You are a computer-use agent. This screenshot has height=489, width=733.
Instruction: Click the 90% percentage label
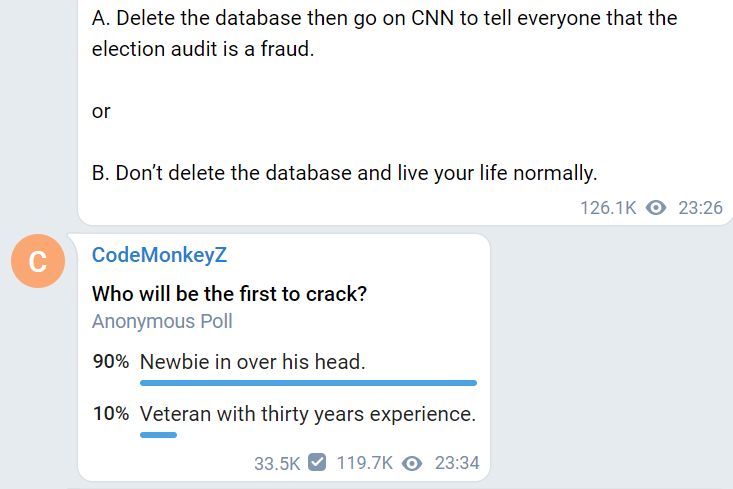(x=111, y=361)
